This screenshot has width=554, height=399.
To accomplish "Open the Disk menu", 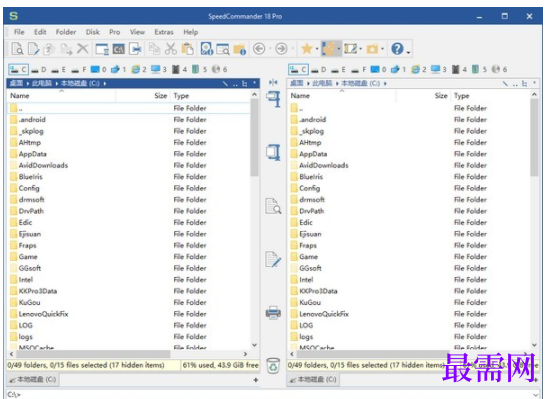I will pyautogui.click(x=93, y=32).
